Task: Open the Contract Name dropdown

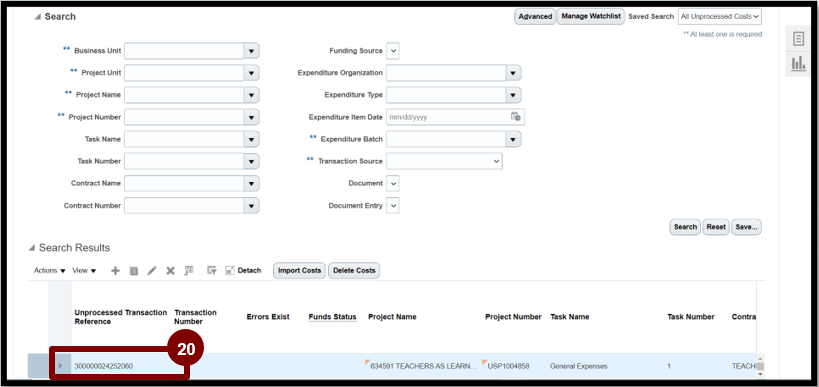Action: click(251, 183)
